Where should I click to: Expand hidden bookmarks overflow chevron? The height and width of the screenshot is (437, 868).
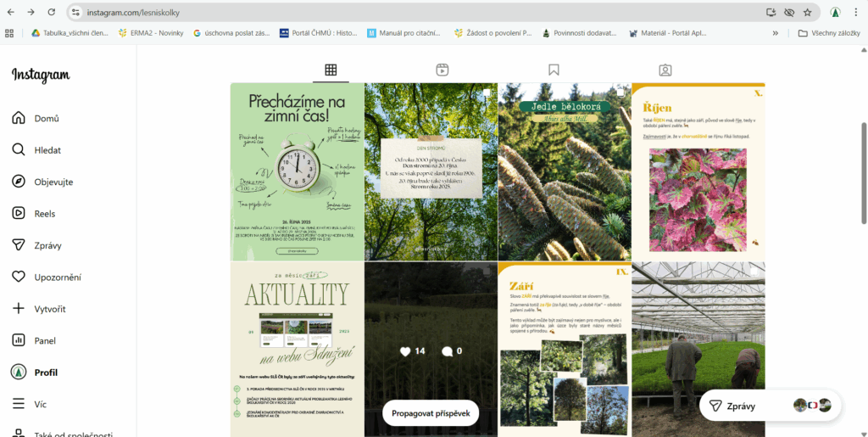point(775,33)
